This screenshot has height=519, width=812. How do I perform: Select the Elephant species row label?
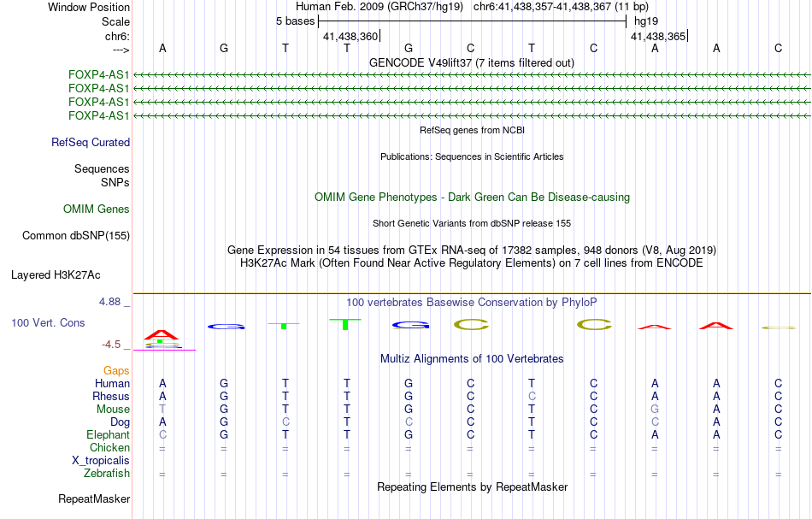(108, 435)
